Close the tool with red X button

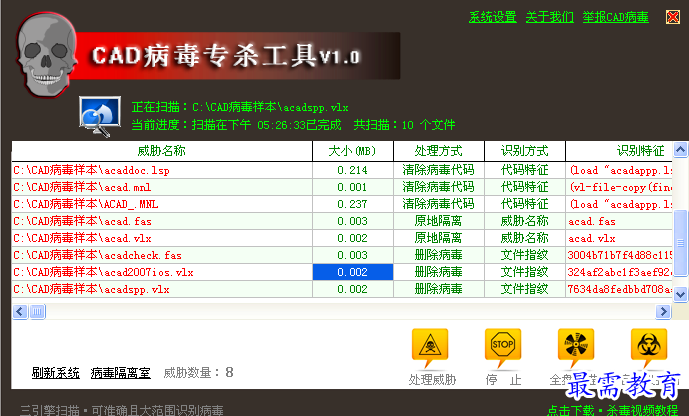click(672, 17)
